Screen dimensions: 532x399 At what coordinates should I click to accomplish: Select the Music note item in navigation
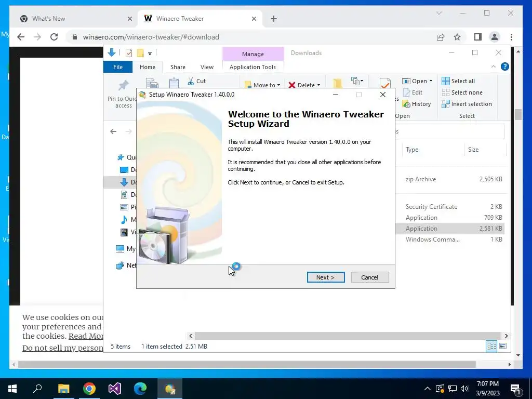[x=124, y=220]
